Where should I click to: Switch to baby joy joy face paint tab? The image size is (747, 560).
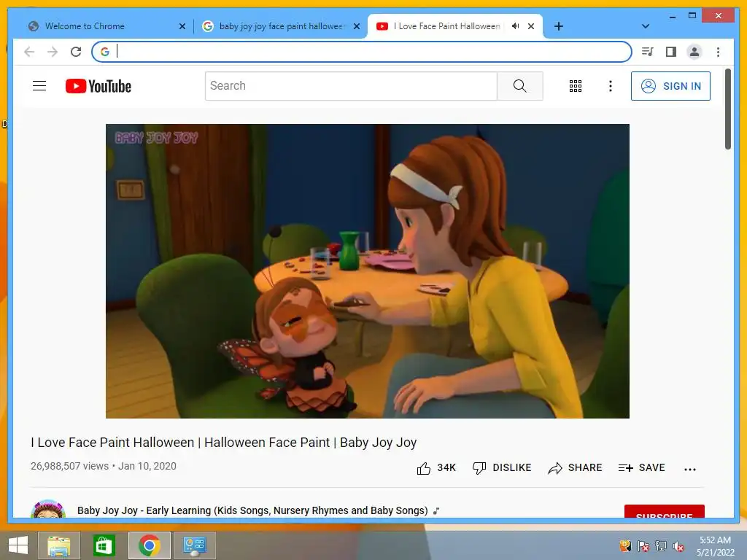click(281, 26)
